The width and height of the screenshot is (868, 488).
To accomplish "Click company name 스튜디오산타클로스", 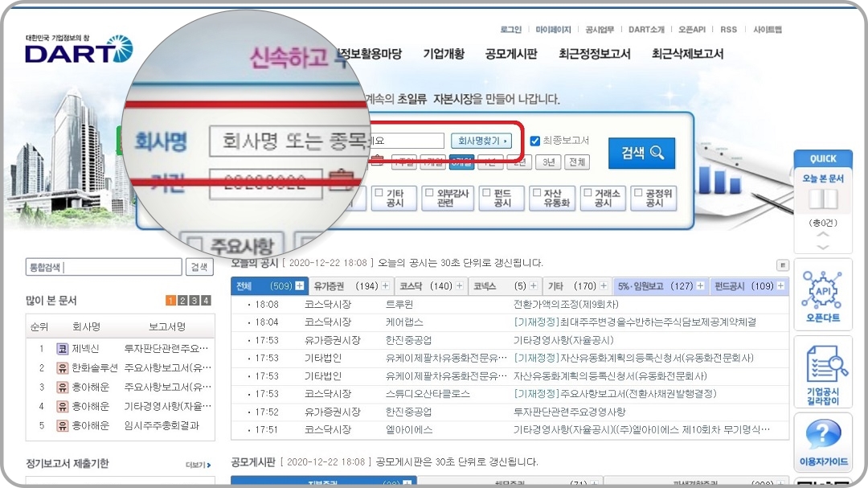I will click(x=428, y=394).
